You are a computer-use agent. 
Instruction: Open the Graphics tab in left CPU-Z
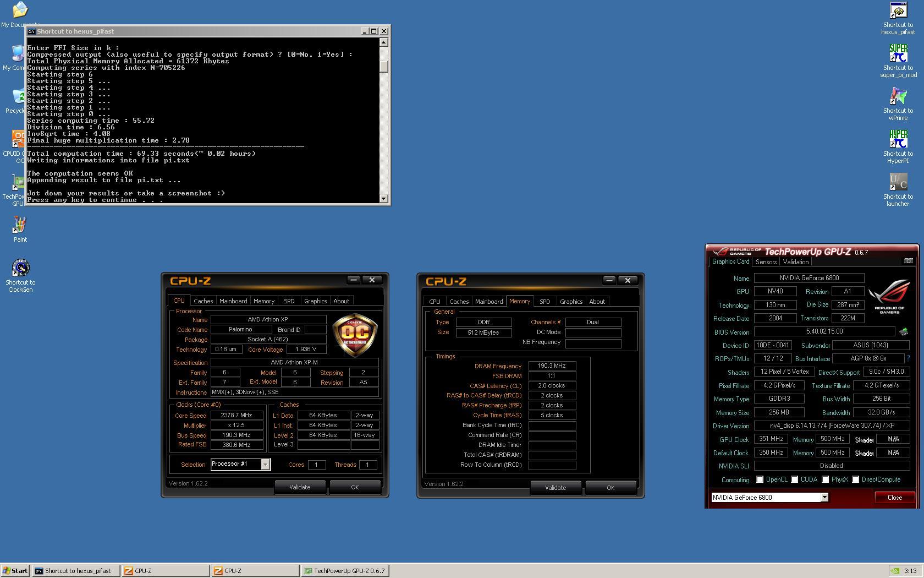tap(315, 301)
